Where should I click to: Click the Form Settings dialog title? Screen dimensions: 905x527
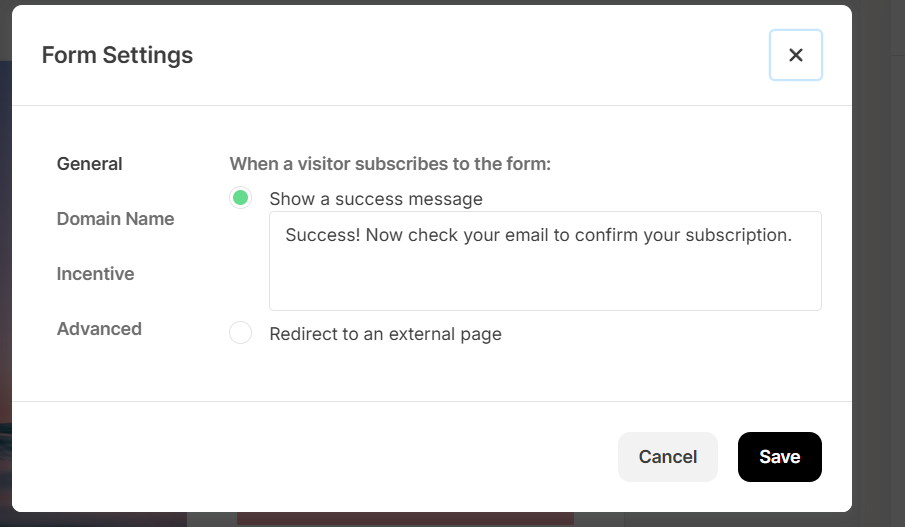pyautogui.click(x=117, y=55)
